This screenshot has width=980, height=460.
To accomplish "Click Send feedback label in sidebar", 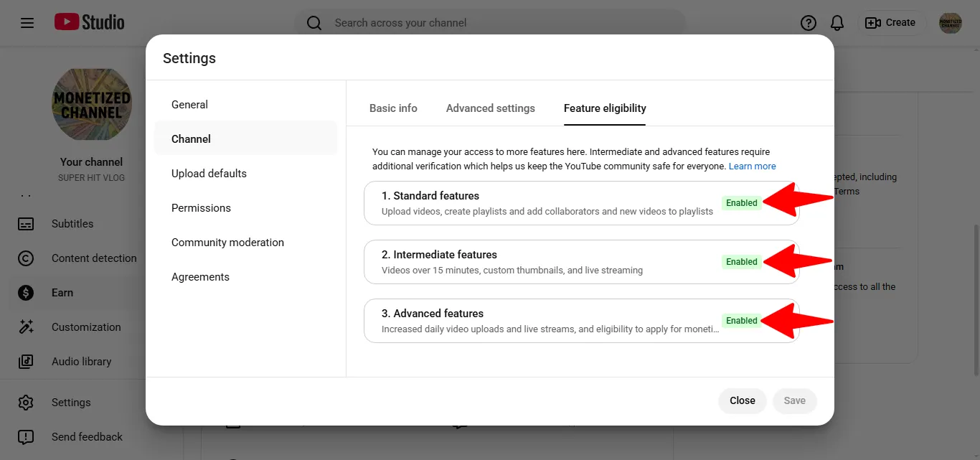I will coord(87,437).
